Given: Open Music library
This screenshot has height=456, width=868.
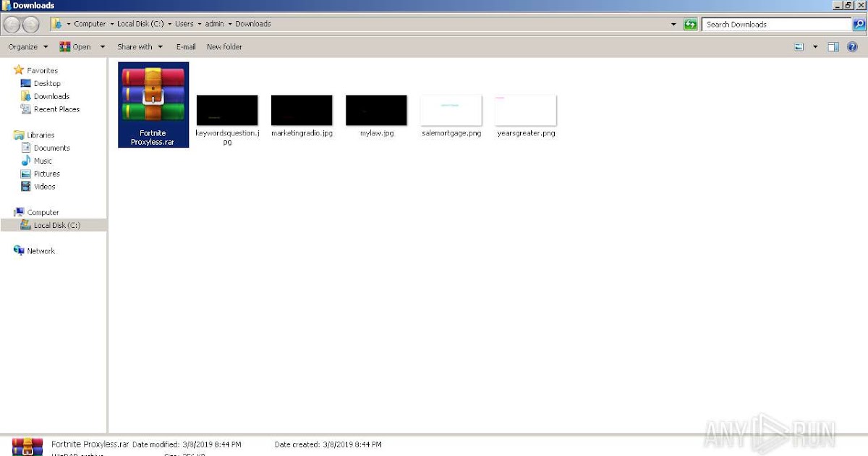Looking at the screenshot, I should (43, 161).
